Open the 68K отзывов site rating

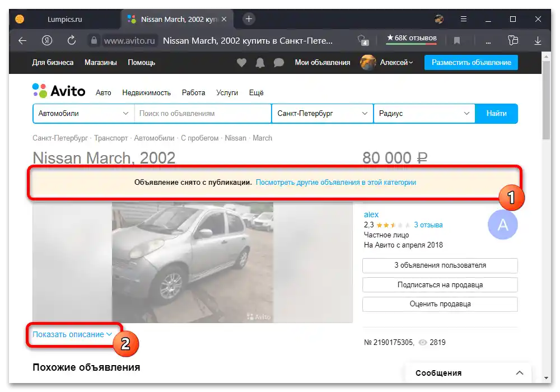coord(412,38)
